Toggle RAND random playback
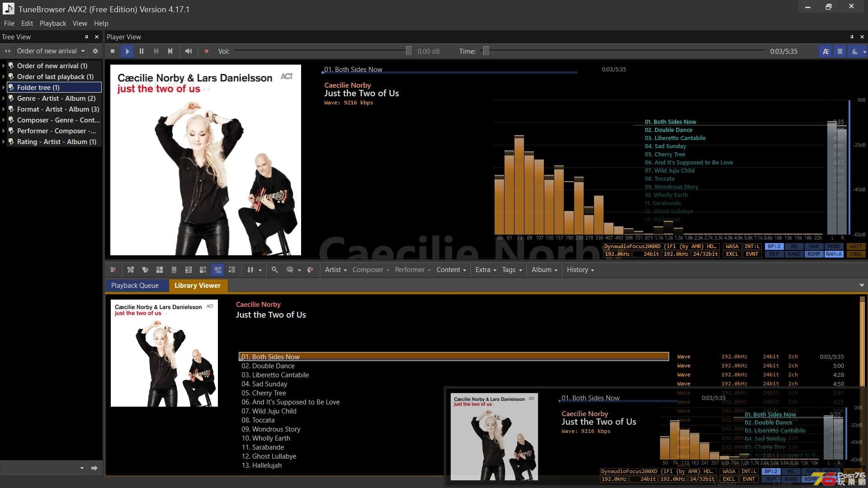 tap(794, 254)
